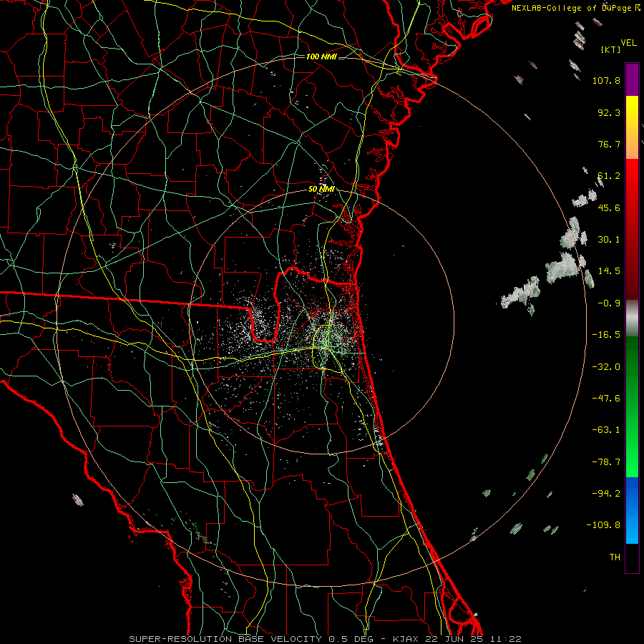Click the -63.1 legend value
The width and height of the screenshot is (644, 644).
click(606, 430)
